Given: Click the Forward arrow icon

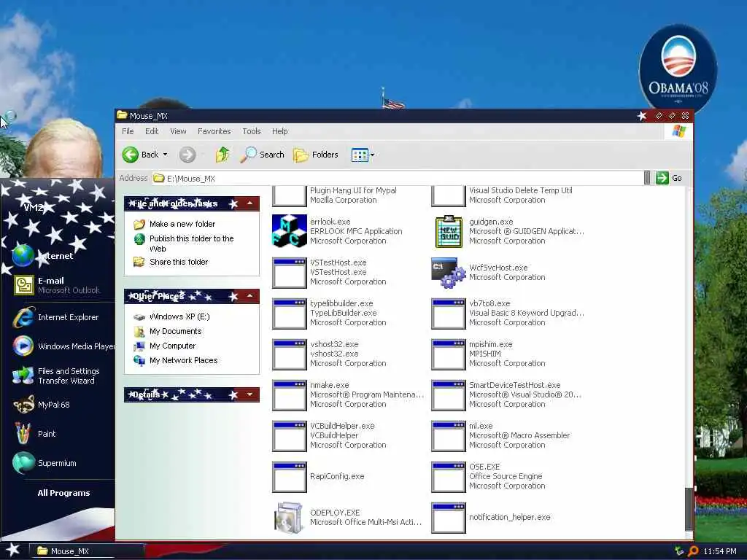Looking at the screenshot, I should pos(187,155).
